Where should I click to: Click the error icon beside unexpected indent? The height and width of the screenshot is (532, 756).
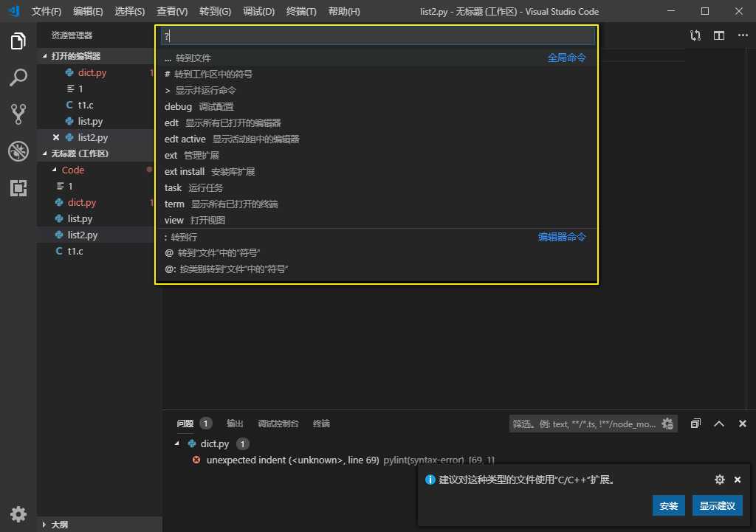click(196, 460)
